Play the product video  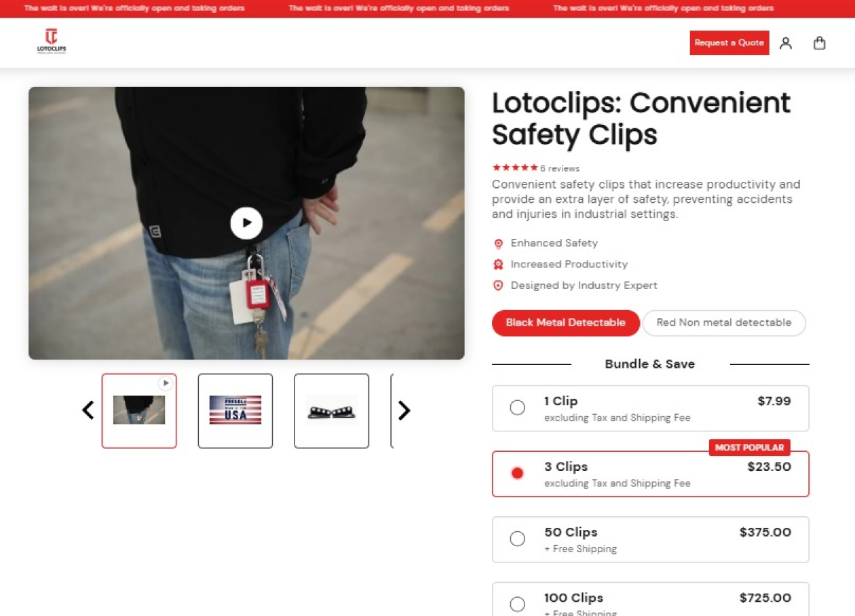tap(246, 223)
